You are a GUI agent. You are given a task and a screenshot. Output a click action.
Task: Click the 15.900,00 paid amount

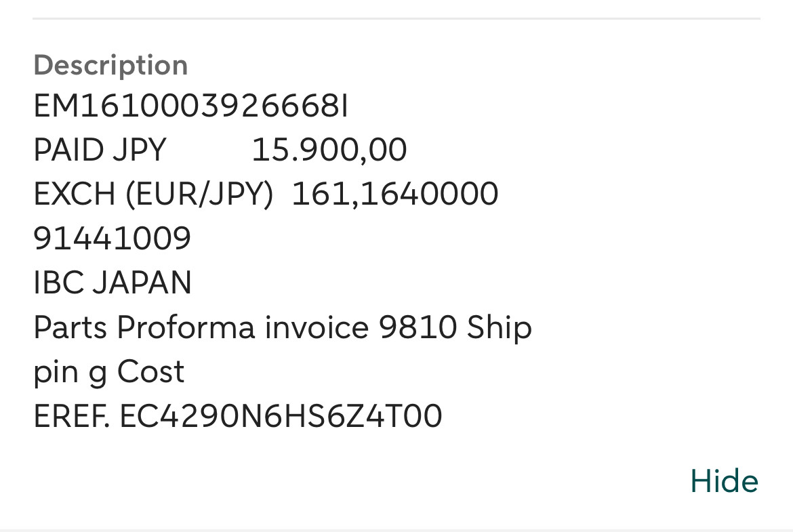point(329,150)
